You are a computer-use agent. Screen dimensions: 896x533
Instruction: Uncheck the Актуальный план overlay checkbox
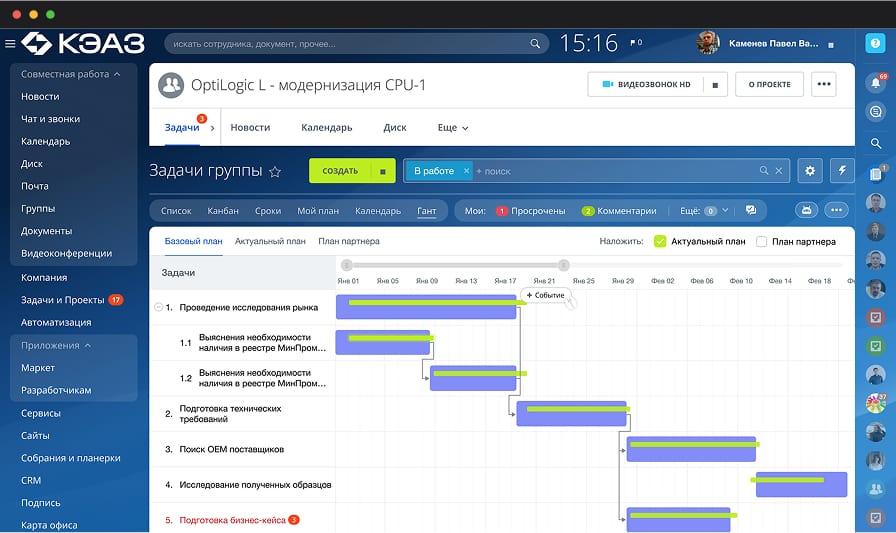[660, 241]
